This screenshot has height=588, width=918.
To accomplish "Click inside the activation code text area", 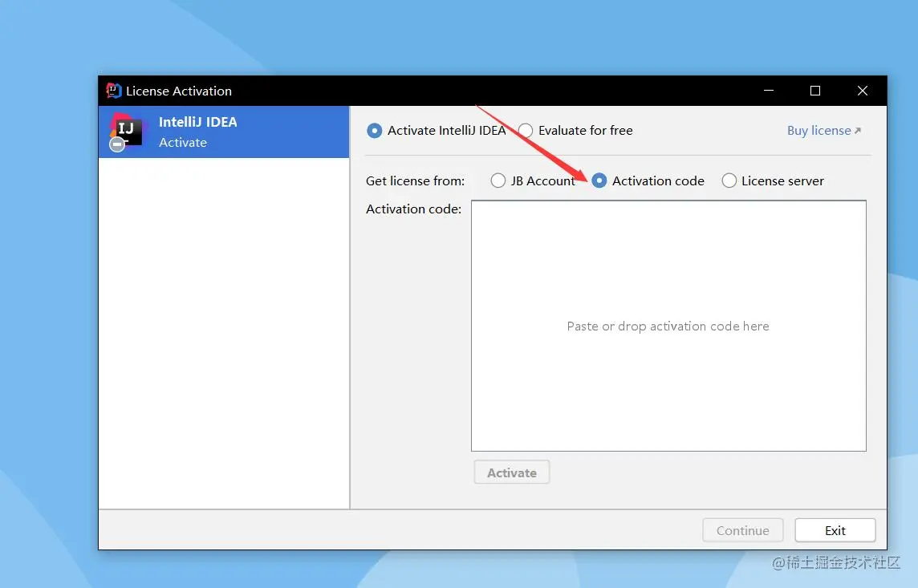I will click(668, 326).
